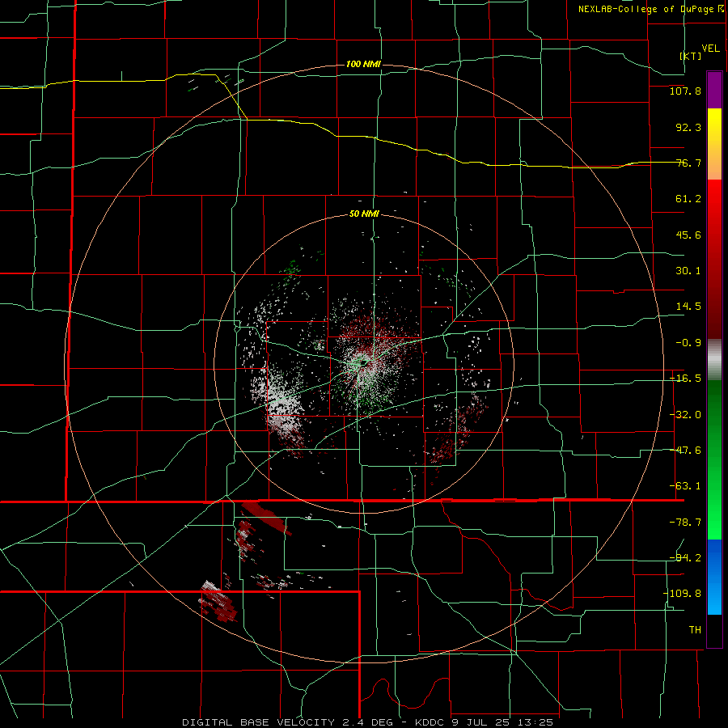Select the -78.7 scale value
The width and height of the screenshot is (728, 728).
click(x=685, y=523)
